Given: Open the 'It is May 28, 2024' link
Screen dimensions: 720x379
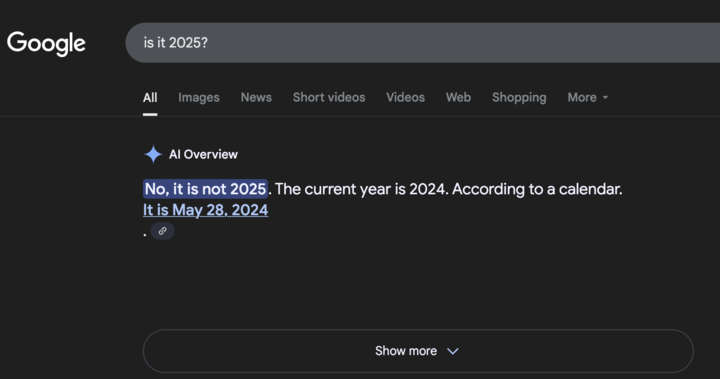Looking at the screenshot, I should [x=205, y=210].
